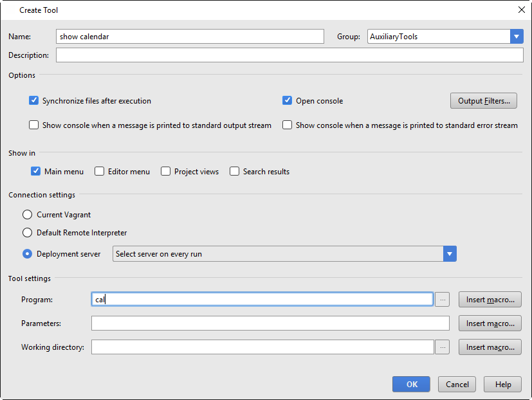Select the Current Vagrant connection
Image resolution: width=532 pixels, height=400 pixels.
(x=27, y=214)
